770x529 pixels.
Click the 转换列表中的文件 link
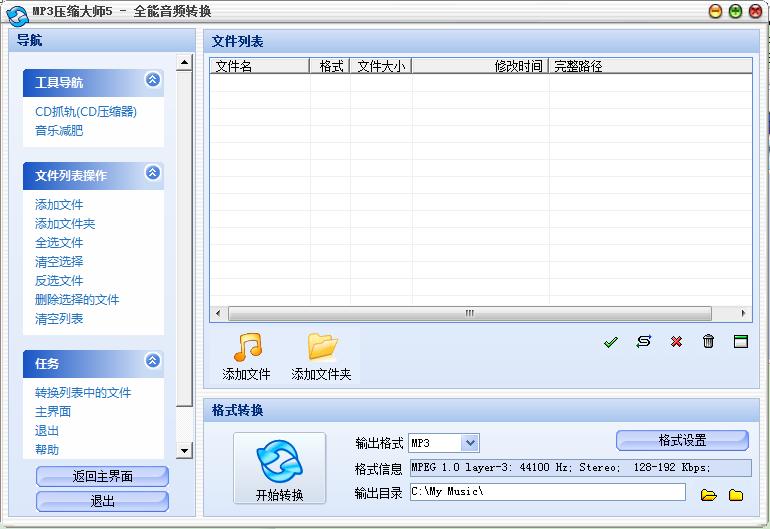click(83, 392)
